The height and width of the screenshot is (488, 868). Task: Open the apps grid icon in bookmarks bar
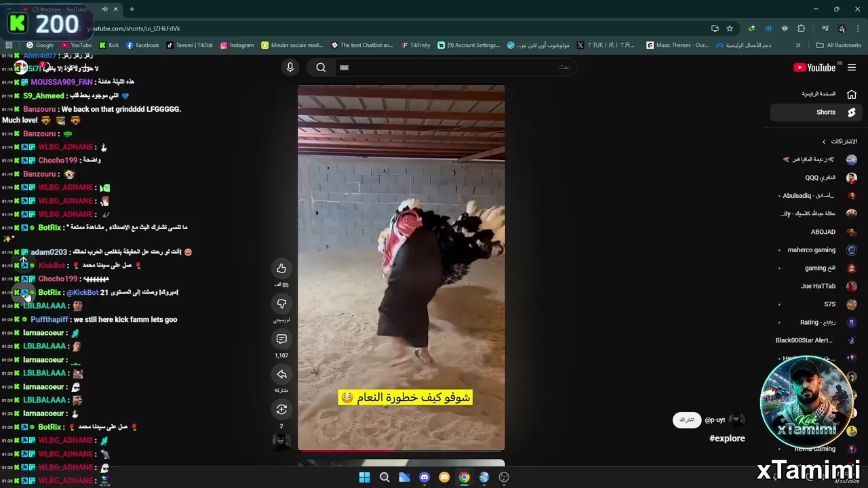coord(9,45)
